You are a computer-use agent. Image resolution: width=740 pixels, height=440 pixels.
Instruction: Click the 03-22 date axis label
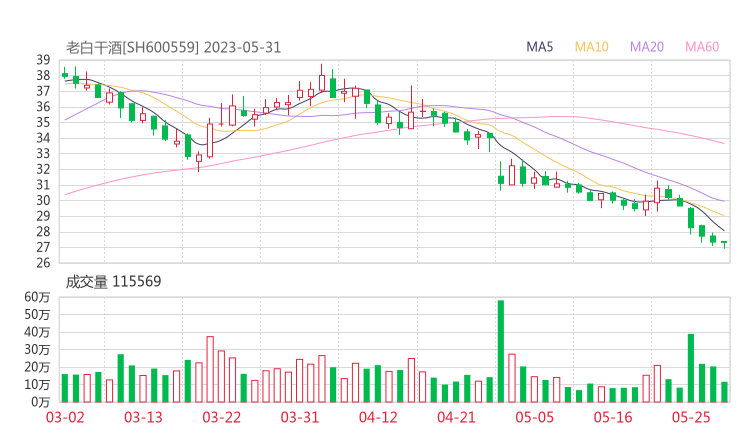coord(221,417)
